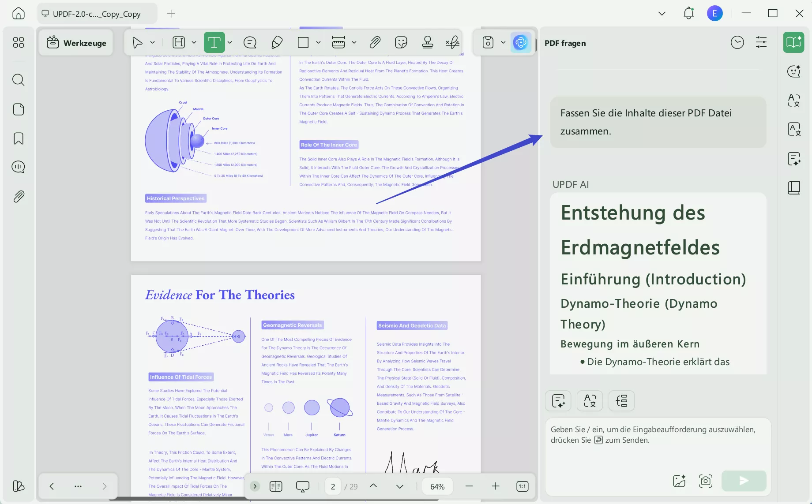Select the UPDF-2.0-c..._Copy_Copy tab
The width and height of the screenshot is (812, 504).
point(97,14)
